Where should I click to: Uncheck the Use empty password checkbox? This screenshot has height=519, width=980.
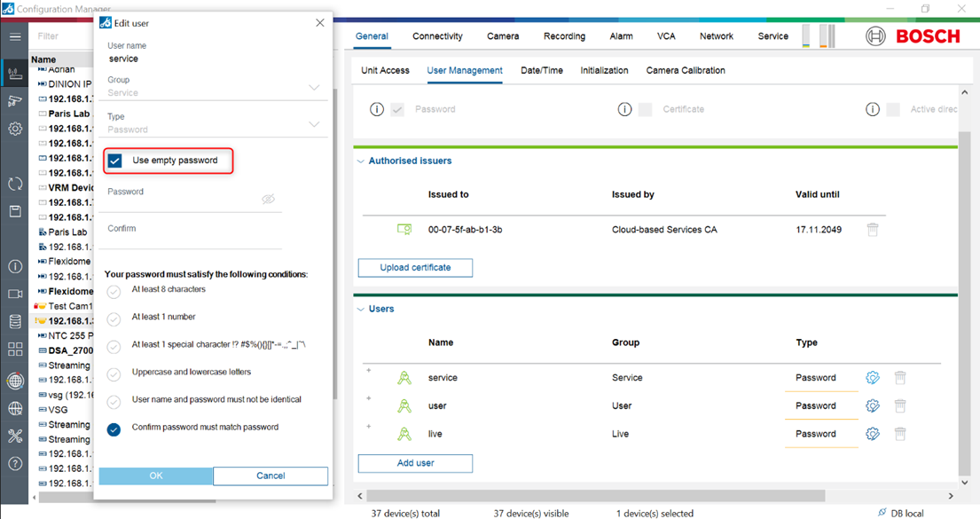click(x=115, y=161)
